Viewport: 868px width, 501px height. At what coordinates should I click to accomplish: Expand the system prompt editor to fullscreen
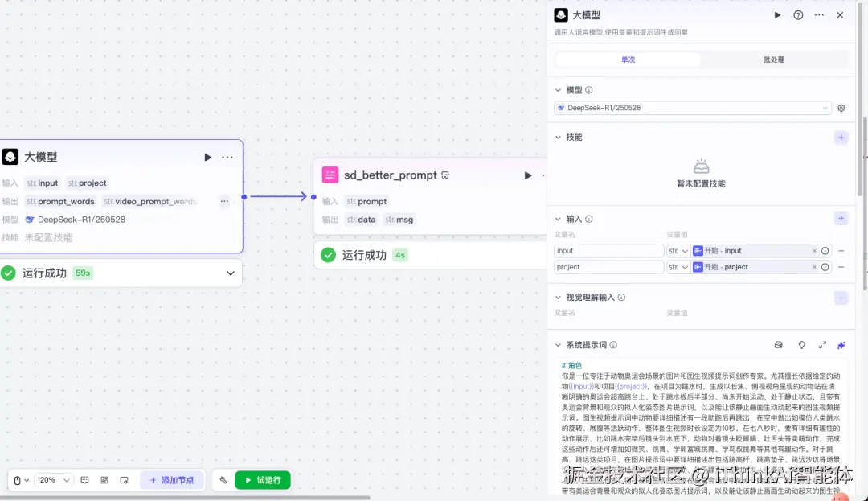click(823, 346)
